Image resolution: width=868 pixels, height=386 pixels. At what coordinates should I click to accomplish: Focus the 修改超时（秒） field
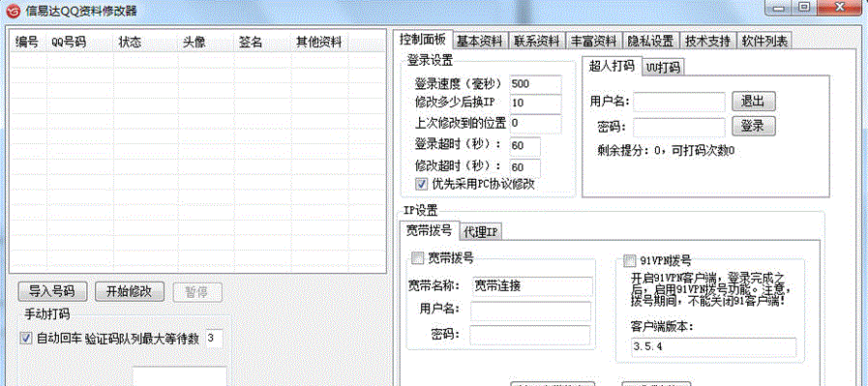[524, 167]
